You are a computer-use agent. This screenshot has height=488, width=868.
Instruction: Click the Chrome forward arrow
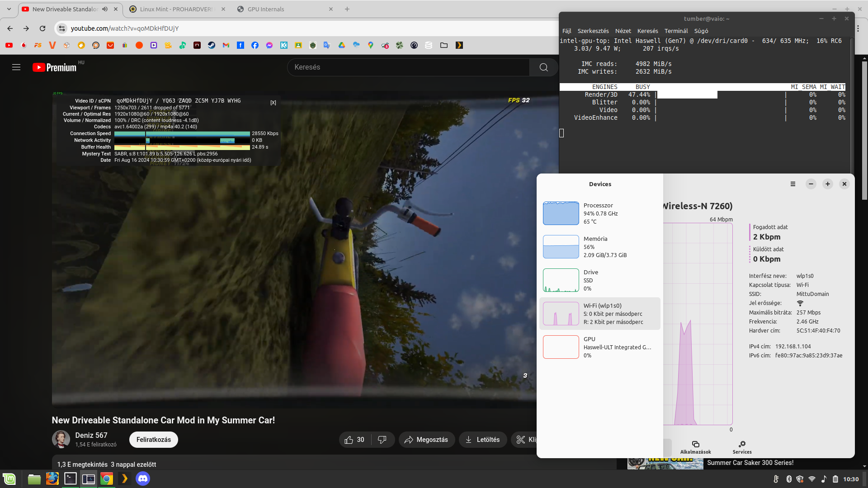coord(26,28)
